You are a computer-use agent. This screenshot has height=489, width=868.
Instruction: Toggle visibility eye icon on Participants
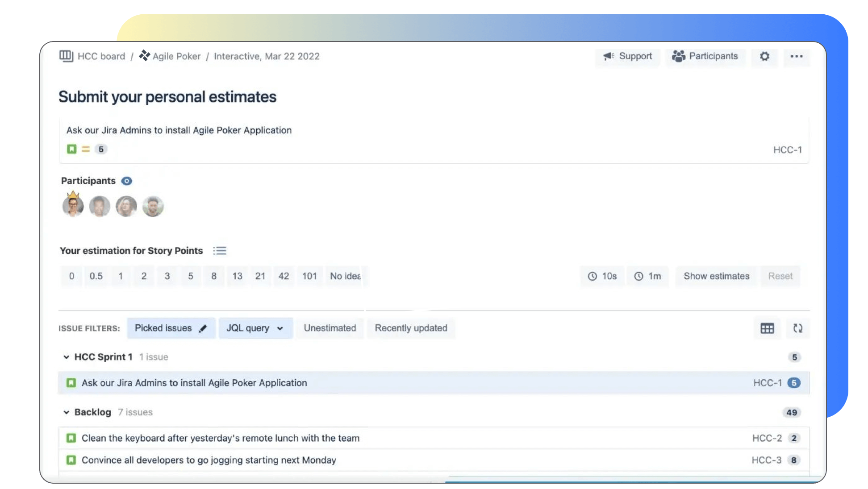click(x=126, y=180)
